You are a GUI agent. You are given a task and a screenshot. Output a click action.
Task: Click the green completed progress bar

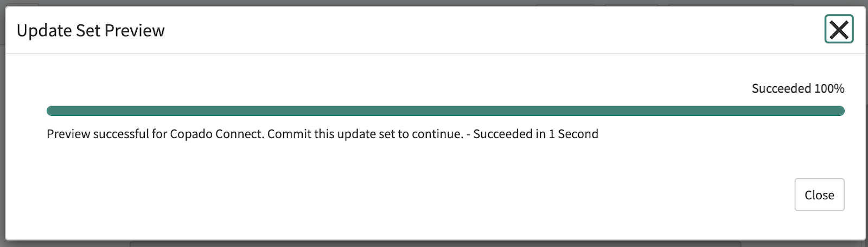(x=445, y=111)
